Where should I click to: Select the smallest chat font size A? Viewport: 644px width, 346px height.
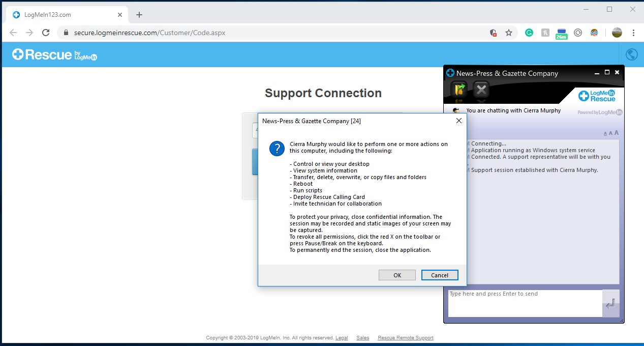[x=605, y=134]
